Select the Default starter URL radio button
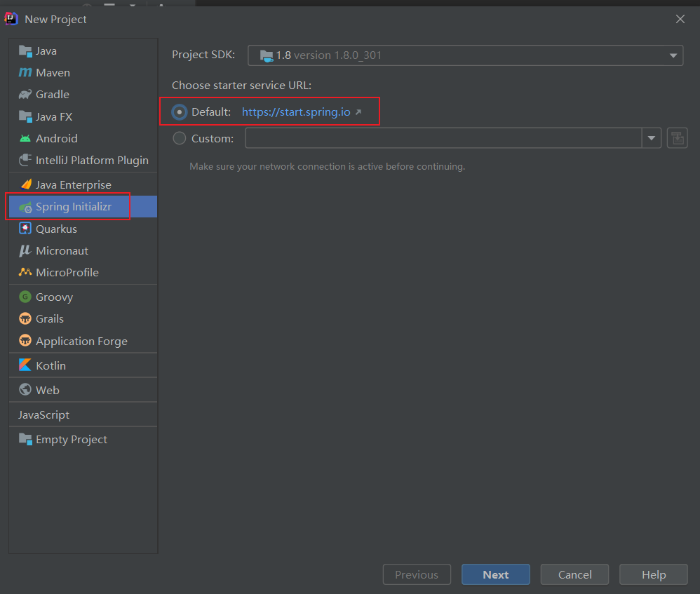The image size is (700, 594). [x=180, y=112]
